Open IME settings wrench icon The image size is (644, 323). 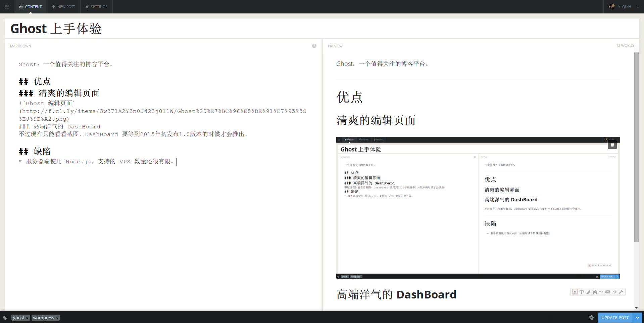pyautogui.click(x=621, y=292)
